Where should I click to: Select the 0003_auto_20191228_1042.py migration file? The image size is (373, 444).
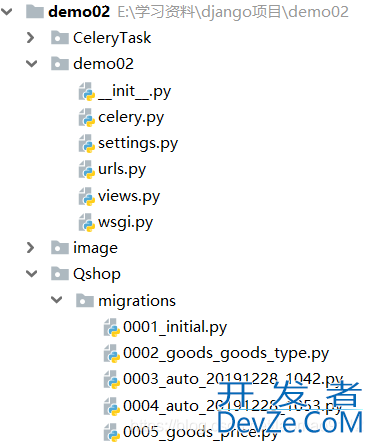click(x=233, y=380)
